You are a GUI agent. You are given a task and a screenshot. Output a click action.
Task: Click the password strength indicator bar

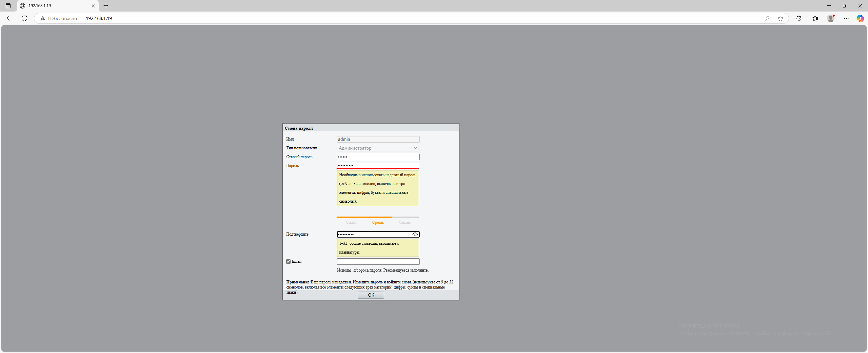tap(378, 217)
